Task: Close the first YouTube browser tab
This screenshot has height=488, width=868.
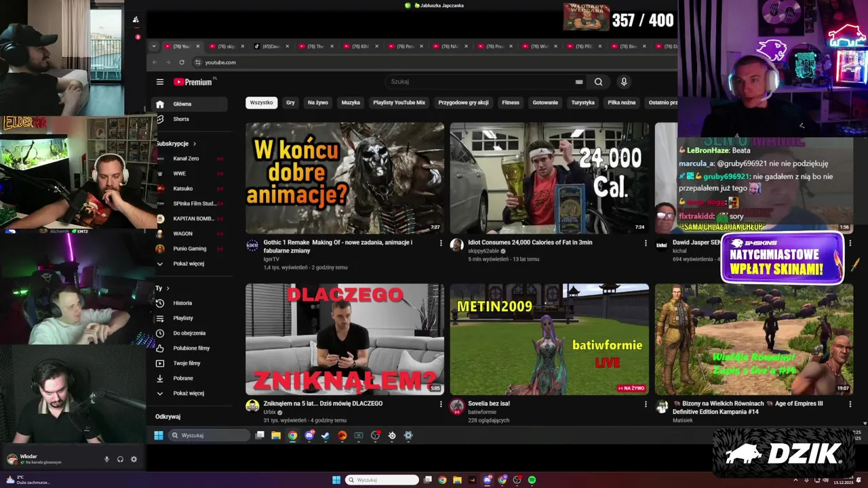Action: tap(198, 46)
